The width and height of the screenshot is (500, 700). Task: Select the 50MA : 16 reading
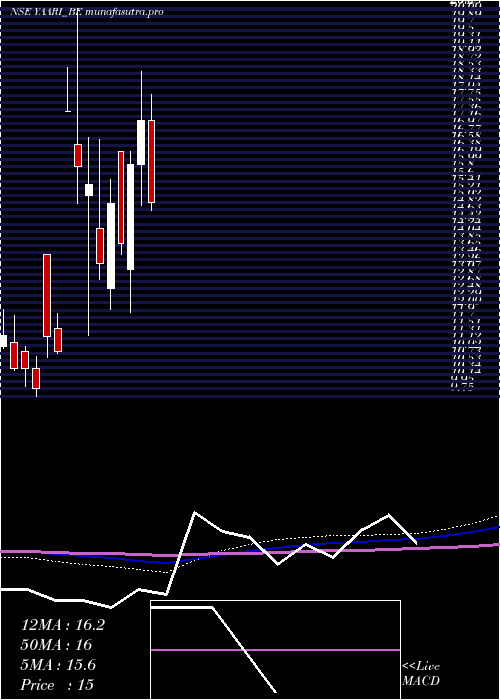56,645
